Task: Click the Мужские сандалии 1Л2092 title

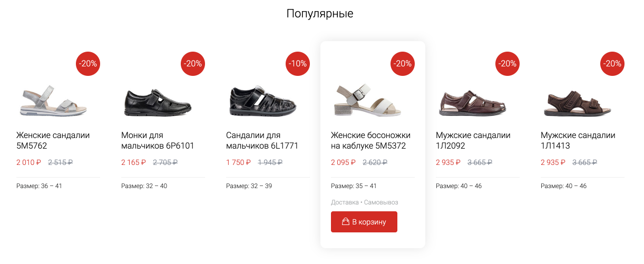Action: 473,140
